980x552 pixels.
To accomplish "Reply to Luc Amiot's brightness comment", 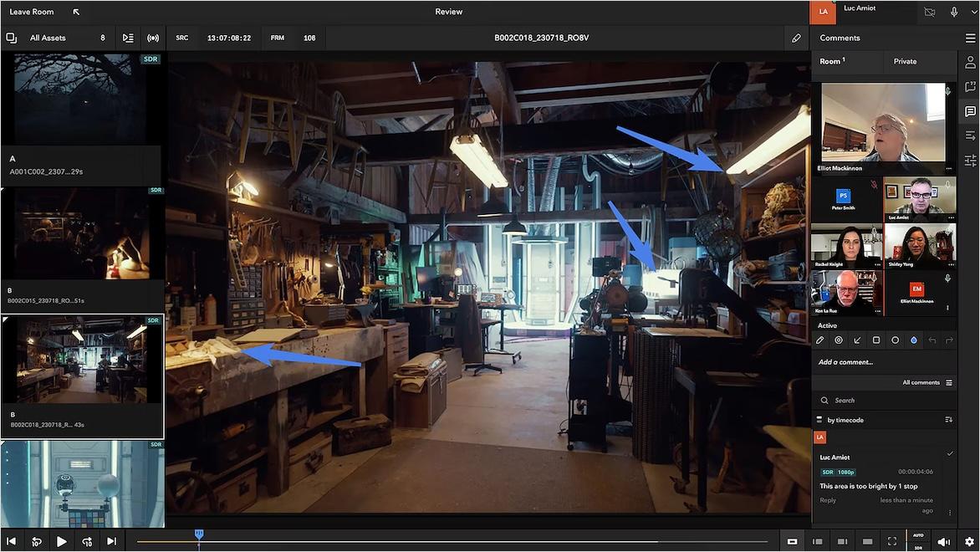I will [x=827, y=499].
